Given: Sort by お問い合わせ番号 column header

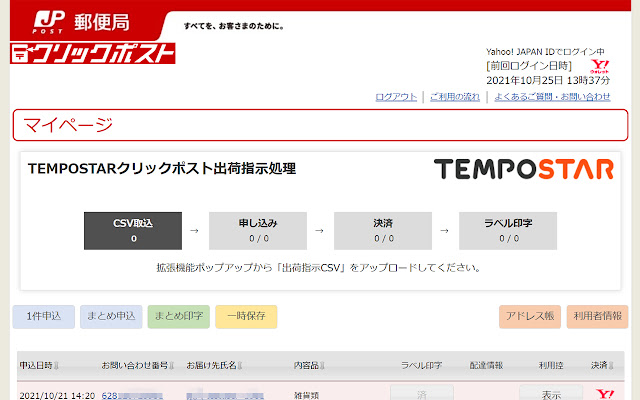Looking at the screenshot, I should (x=138, y=365).
